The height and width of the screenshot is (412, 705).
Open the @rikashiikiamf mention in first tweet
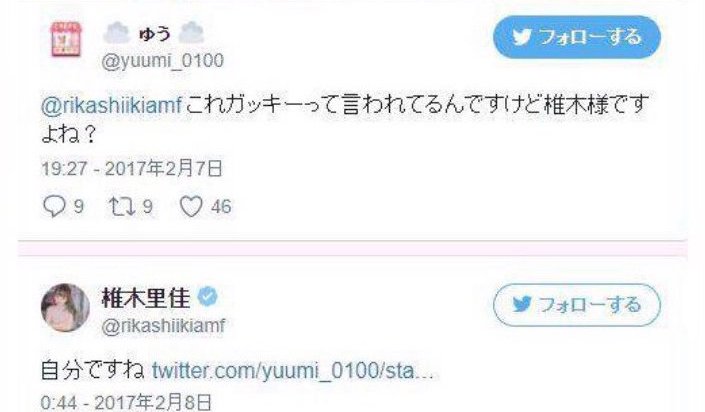point(112,106)
